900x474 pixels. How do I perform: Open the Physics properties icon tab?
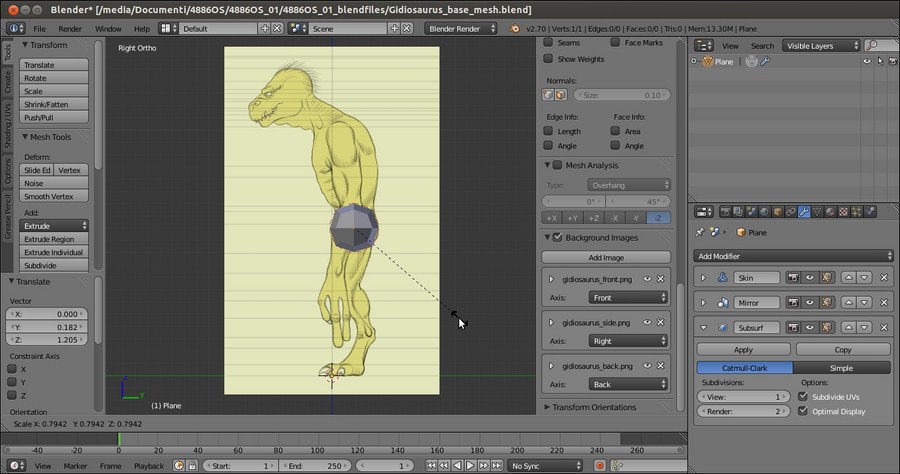point(870,212)
